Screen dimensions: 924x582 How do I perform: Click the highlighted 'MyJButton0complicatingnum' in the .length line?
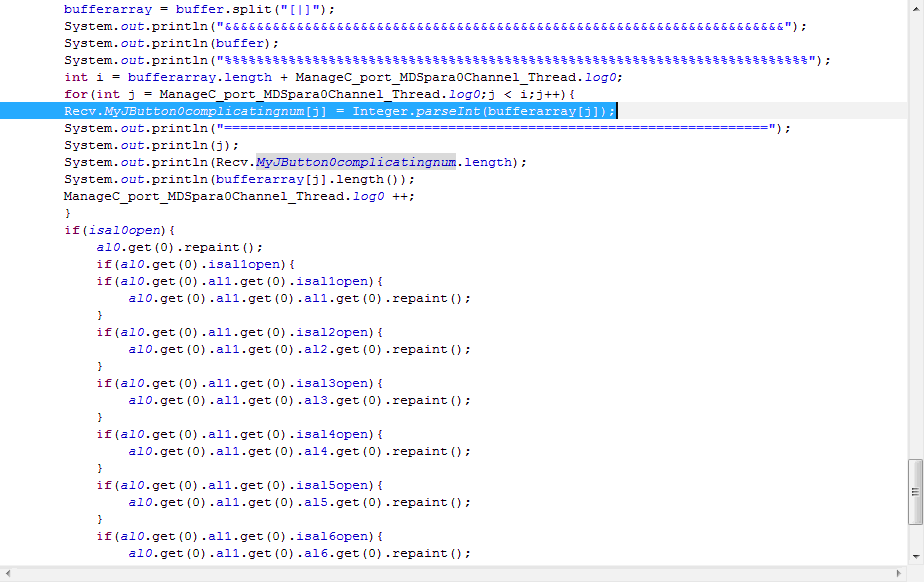tap(356, 162)
